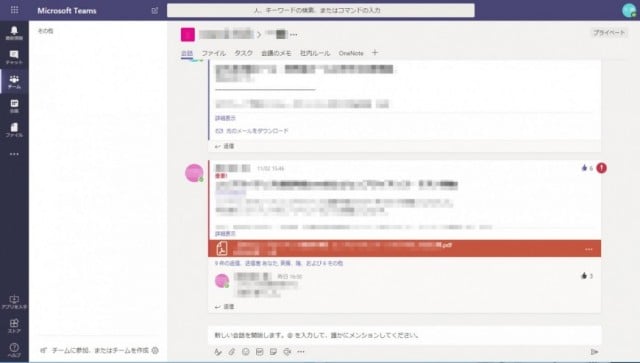Open Help (ヘルプ) in the sidebar
Viewport: 640px width, 363px height.
[x=14, y=350]
